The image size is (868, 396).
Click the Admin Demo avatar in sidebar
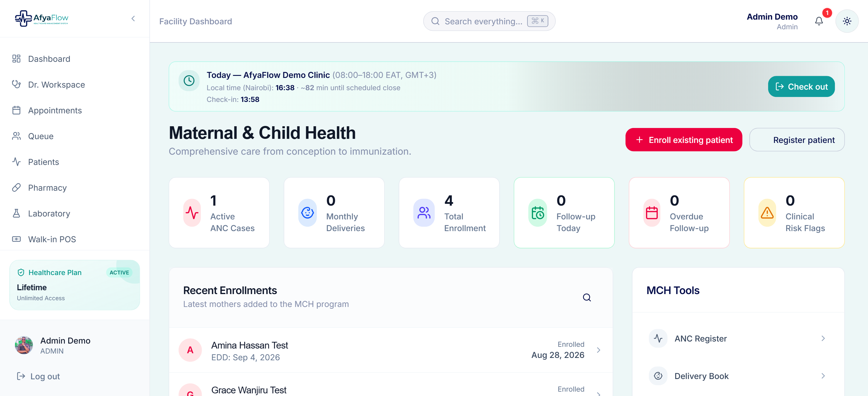[24, 345]
